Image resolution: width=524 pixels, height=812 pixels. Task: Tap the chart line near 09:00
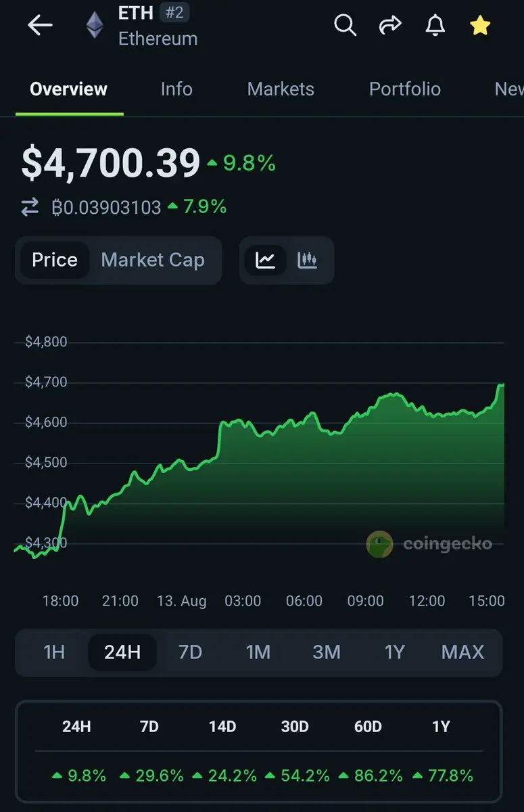point(366,411)
